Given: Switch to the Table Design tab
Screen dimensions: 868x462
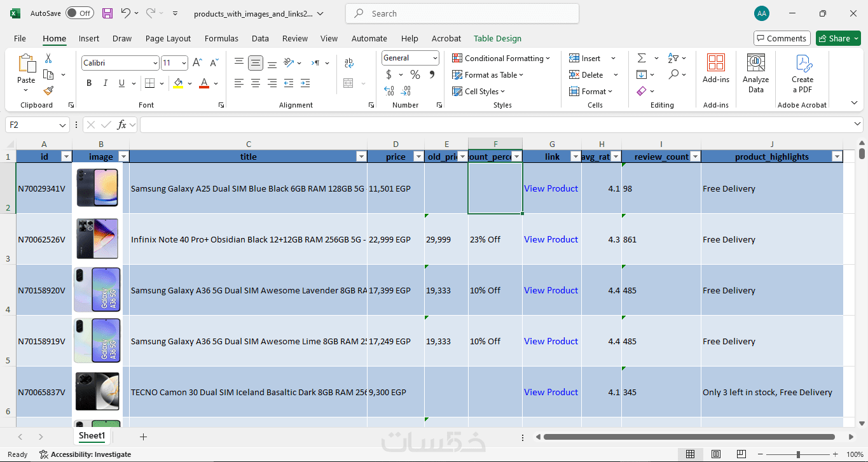Looking at the screenshot, I should (x=497, y=38).
